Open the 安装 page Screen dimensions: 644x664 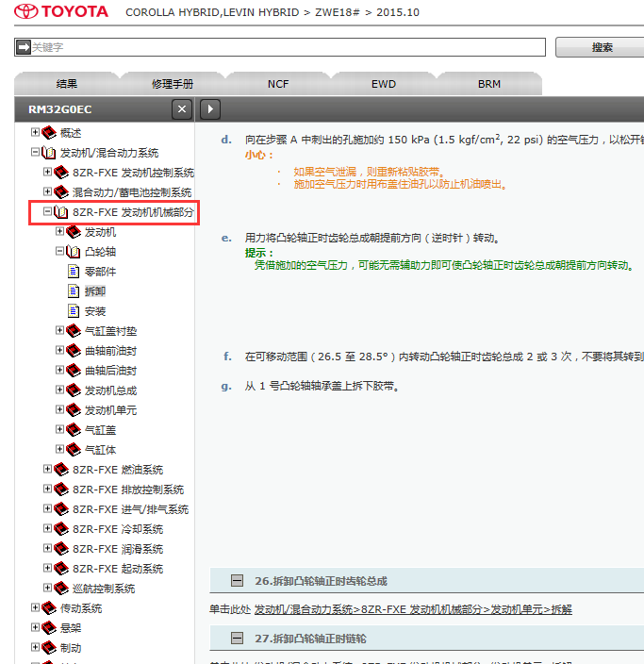tap(95, 311)
